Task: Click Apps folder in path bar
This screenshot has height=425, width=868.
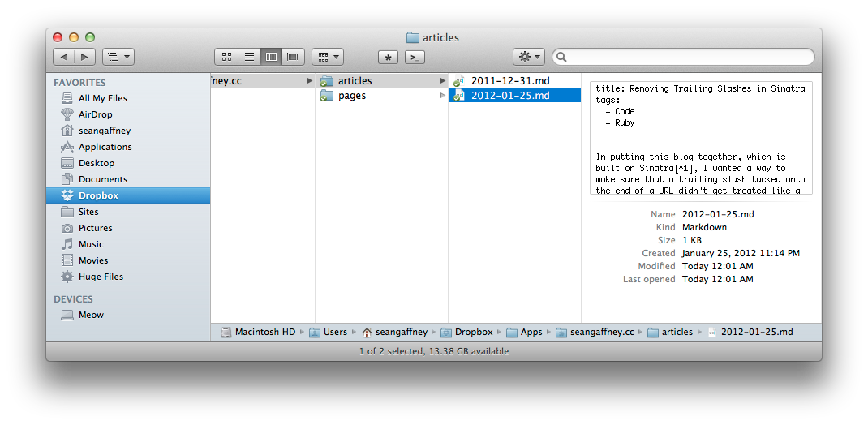Action: [531, 332]
